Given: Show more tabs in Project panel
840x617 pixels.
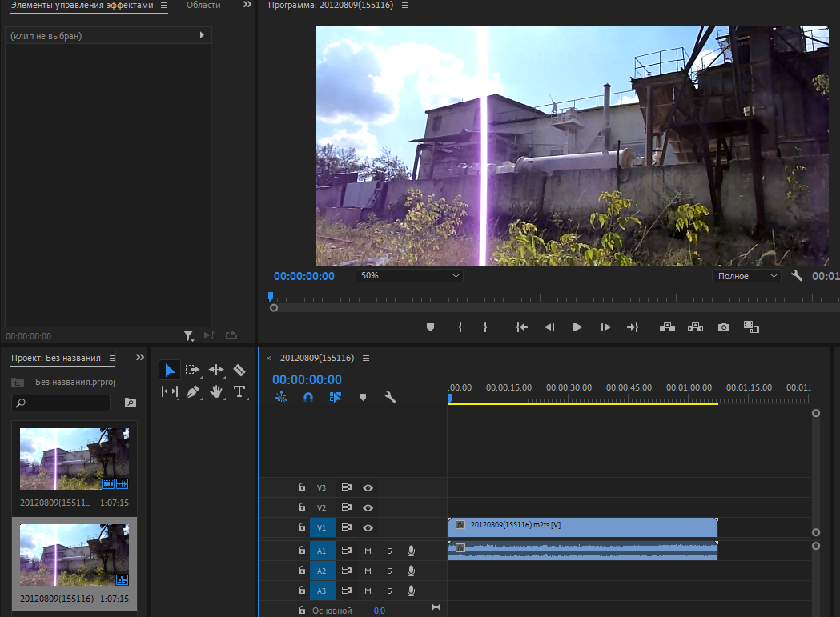Looking at the screenshot, I should [140, 357].
